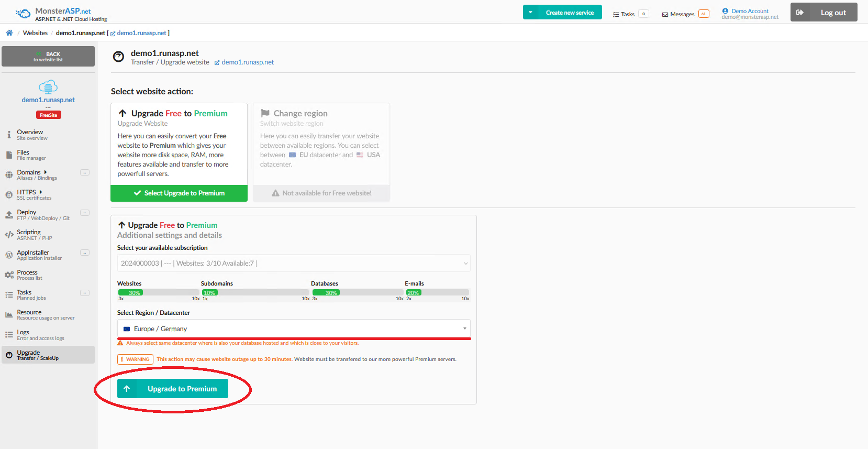This screenshot has height=449, width=868.
Task: Click the gauge icon beside page title
Action: (119, 57)
